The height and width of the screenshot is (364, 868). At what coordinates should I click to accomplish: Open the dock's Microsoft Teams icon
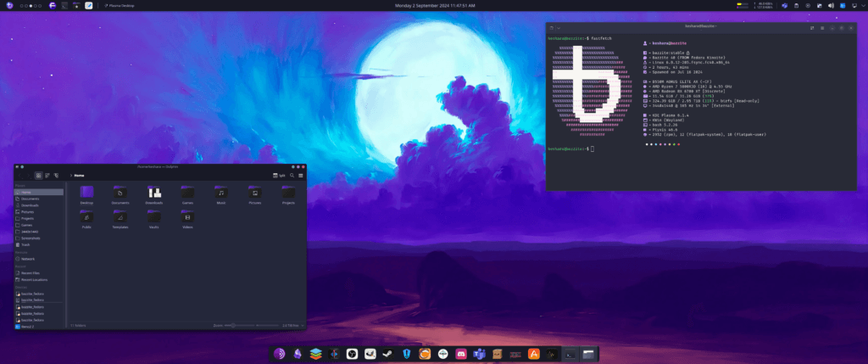[x=479, y=354]
